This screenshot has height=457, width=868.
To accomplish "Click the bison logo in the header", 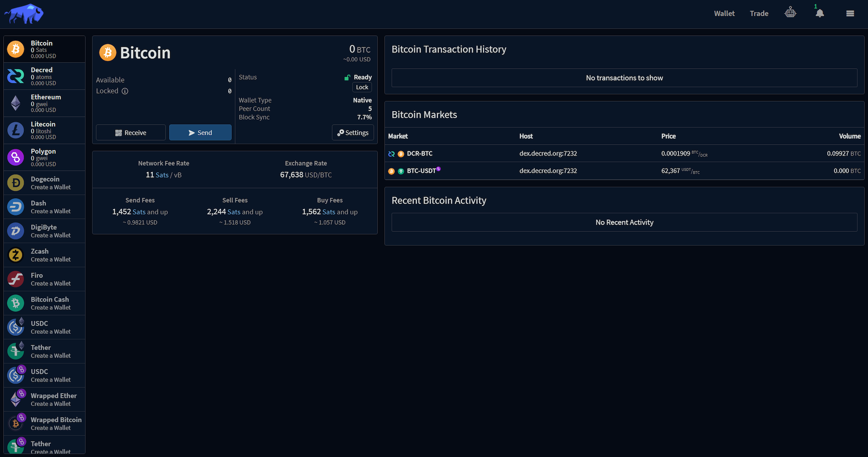I will tap(24, 14).
